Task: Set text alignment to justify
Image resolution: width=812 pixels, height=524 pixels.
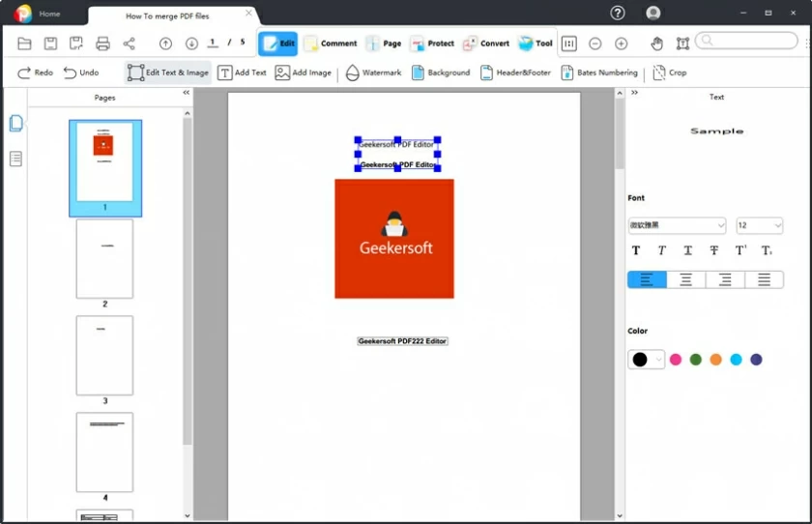Action: pyautogui.click(x=764, y=279)
